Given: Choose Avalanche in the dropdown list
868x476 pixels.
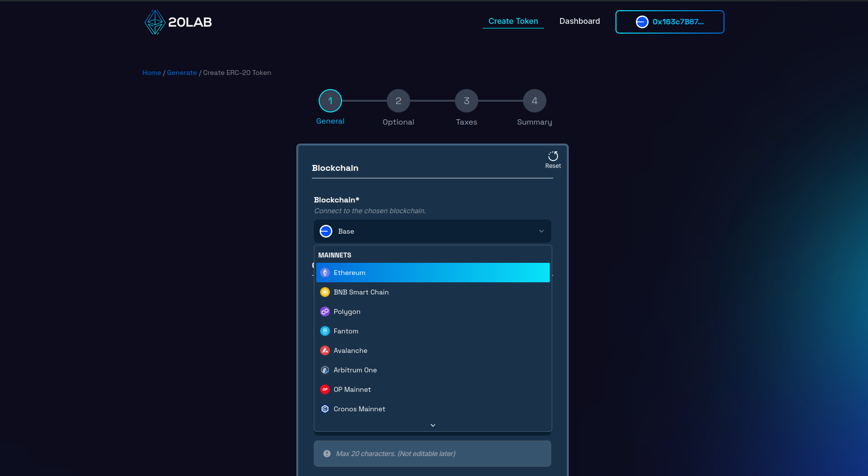Looking at the screenshot, I should point(433,350).
